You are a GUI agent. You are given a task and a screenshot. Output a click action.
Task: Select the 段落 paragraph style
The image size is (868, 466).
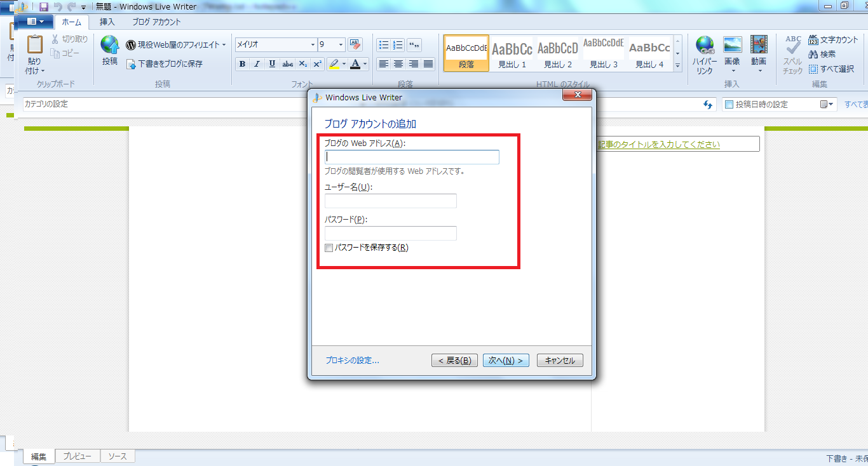pyautogui.click(x=466, y=53)
